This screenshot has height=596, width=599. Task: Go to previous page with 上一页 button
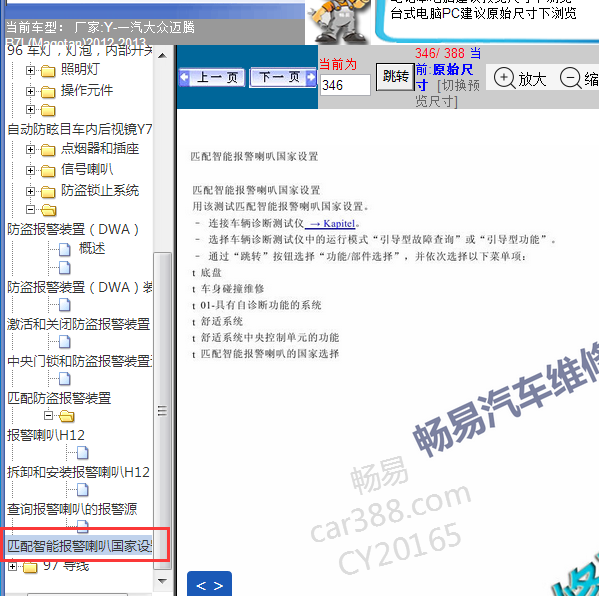click(212, 78)
